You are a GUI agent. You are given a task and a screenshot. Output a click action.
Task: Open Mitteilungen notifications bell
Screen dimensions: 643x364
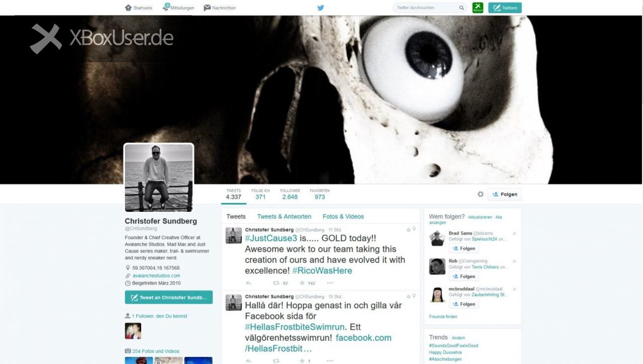166,7
